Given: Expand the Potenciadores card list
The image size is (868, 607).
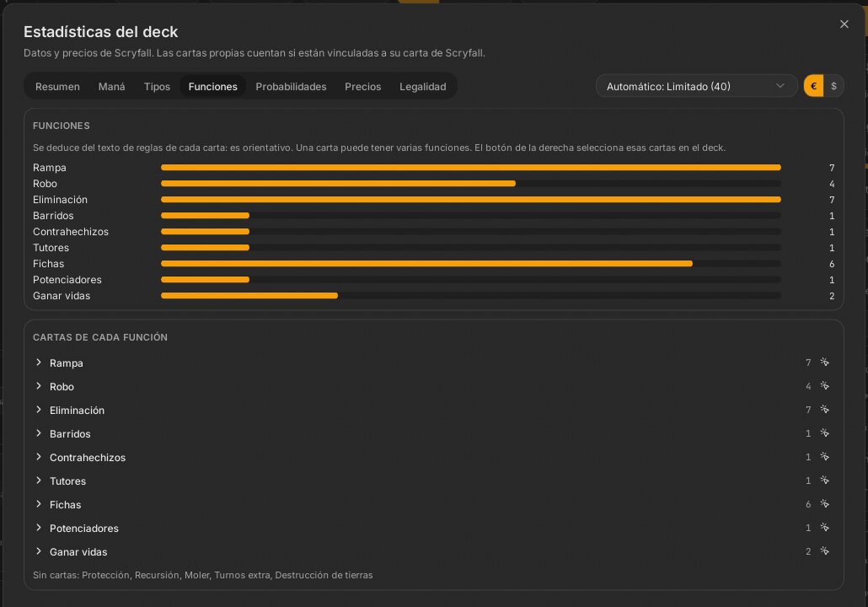Looking at the screenshot, I should (x=38, y=528).
